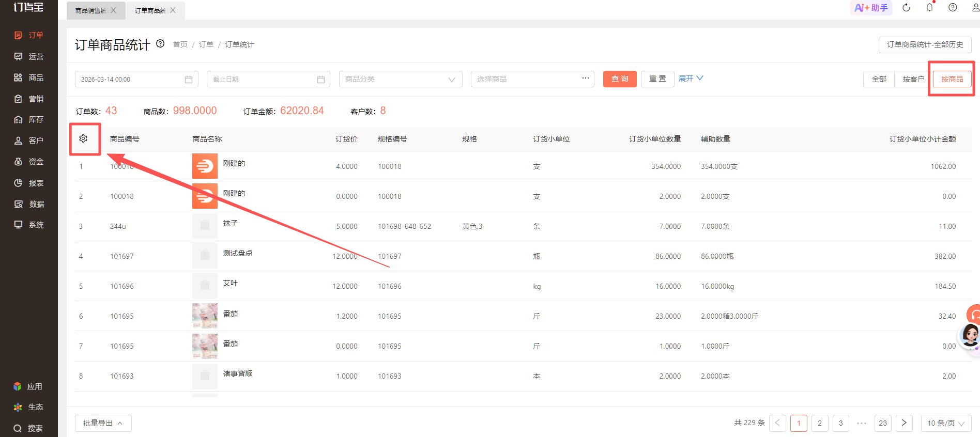This screenshot has height=437, width=980.
Task: Open 应用 at the sidebar bottom
Action: [28, 386]
